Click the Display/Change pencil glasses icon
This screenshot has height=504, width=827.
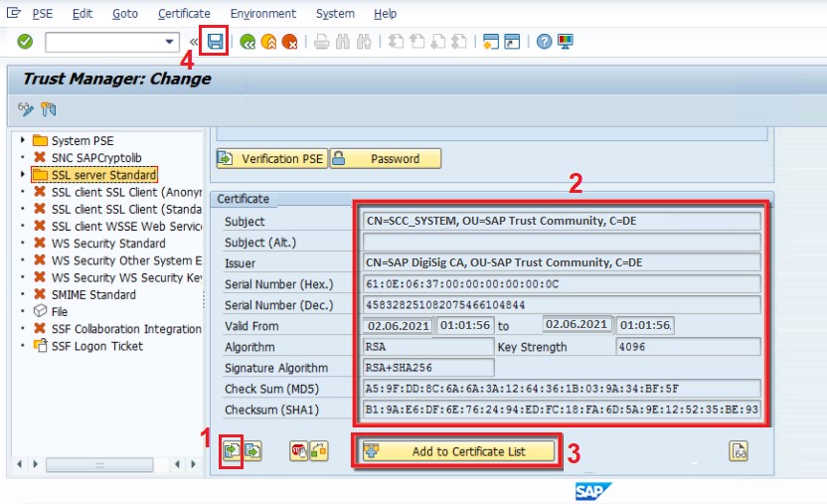click(x=25, y=109)
